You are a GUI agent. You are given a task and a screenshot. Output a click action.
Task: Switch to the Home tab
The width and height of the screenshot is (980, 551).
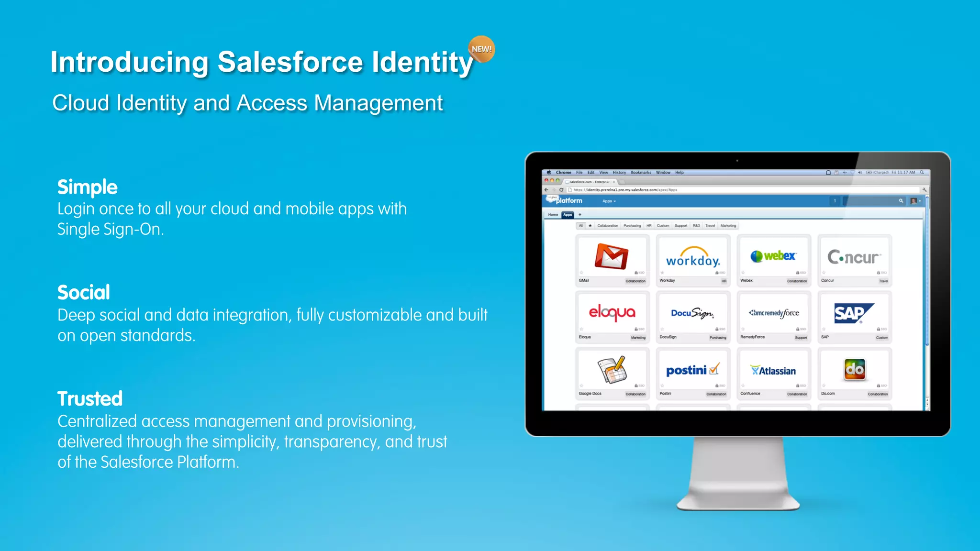coord(553,215)
